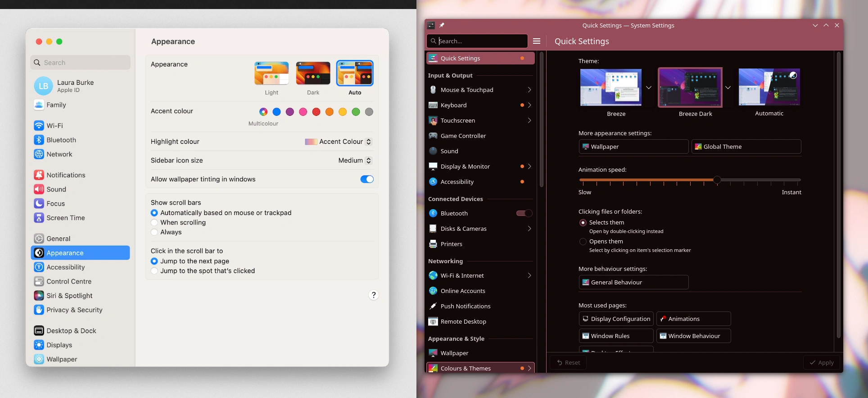868x398 pixels.
Task: Select the Automatic theme thumbnail
Action: [x=769, y=87]
